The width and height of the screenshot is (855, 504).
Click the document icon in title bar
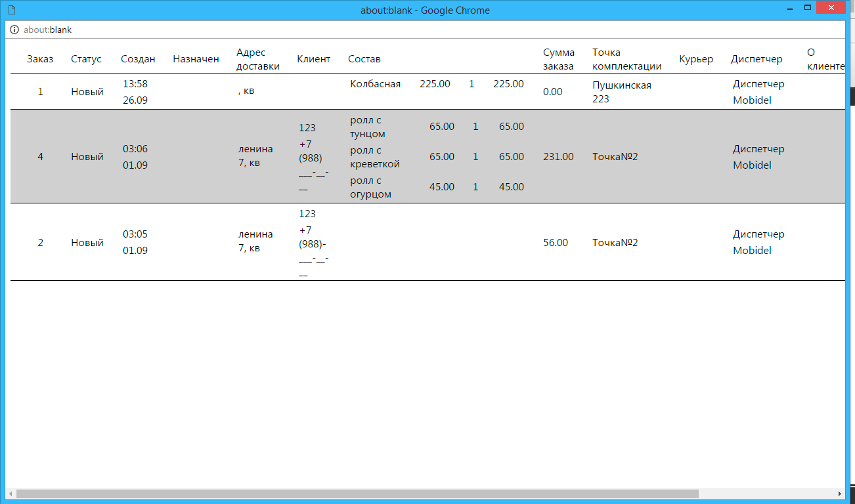pyautogui.click(x=11, y=10)
